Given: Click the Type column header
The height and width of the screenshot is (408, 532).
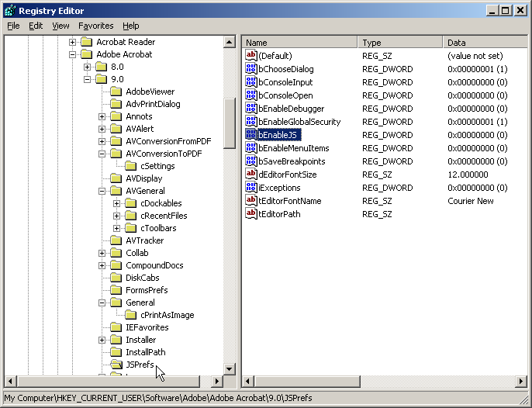Looking at the screenshot, I should pyautogui.click(x=400, y=43).
